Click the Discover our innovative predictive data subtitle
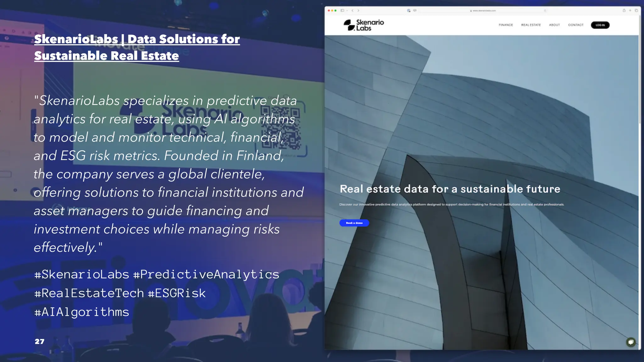The width and height of the screenshot is (644, 362). point(452,205)
